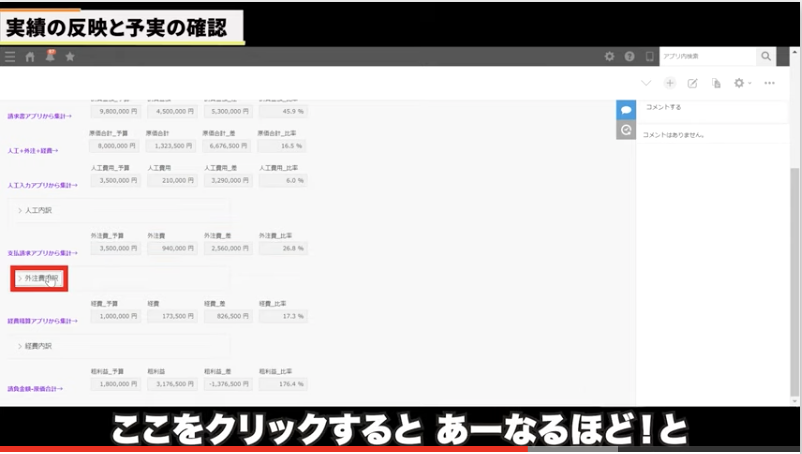The image size is (802, 454).
Task: Click the mobile view phone icon
Action: click(649, 57)
